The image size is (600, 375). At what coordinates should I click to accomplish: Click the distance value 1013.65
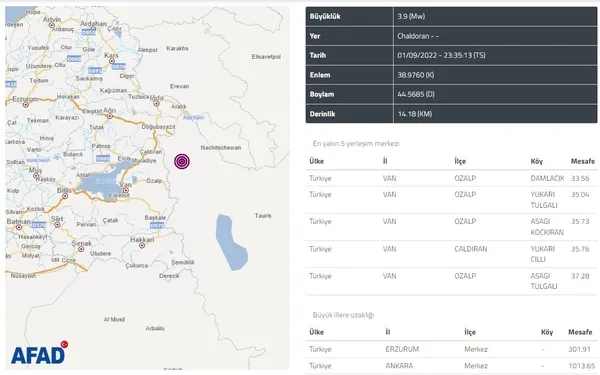pyautogui.click(x=582, y=366)
